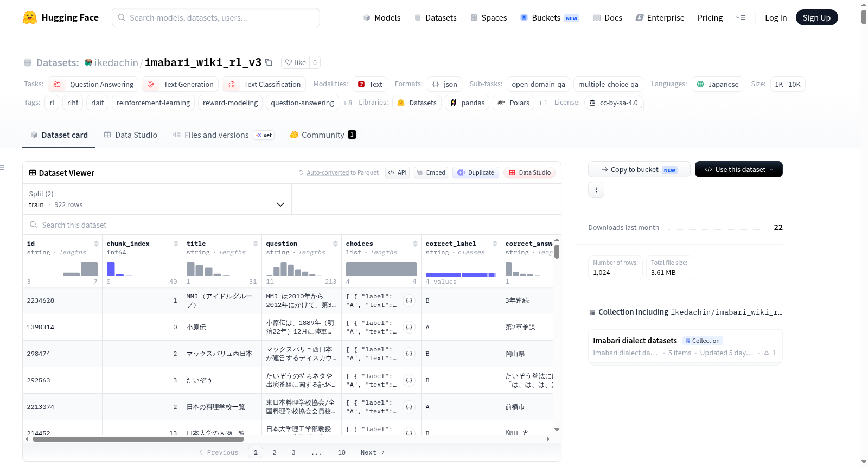868x467 pixels.
Task: Sort by id column sort icon
Action: click(96, 244)
